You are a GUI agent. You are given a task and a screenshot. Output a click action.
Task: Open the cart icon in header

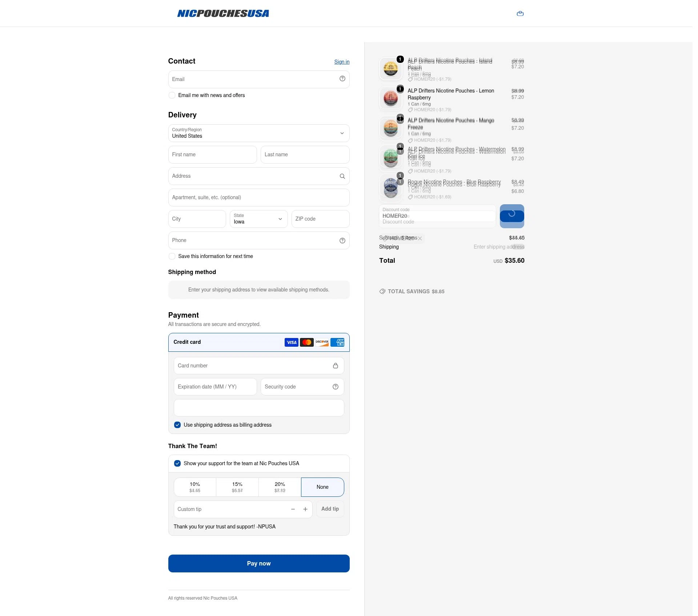[x=520, y=13]
